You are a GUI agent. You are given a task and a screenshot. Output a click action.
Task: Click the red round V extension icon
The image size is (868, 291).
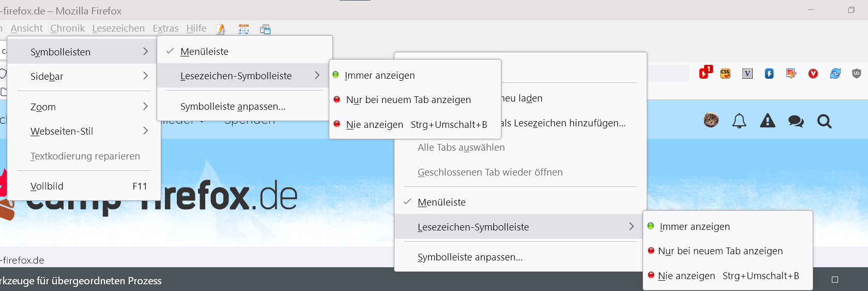(813, 74)
